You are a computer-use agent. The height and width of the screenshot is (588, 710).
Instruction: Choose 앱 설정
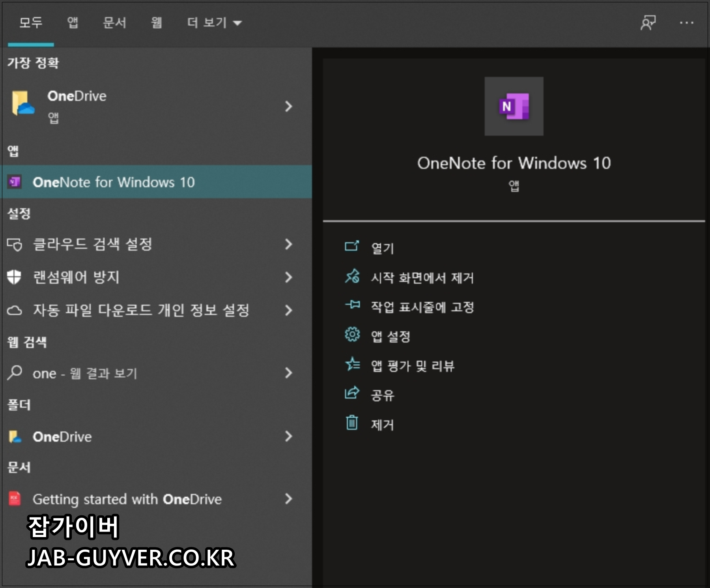(x=390, y=337)
